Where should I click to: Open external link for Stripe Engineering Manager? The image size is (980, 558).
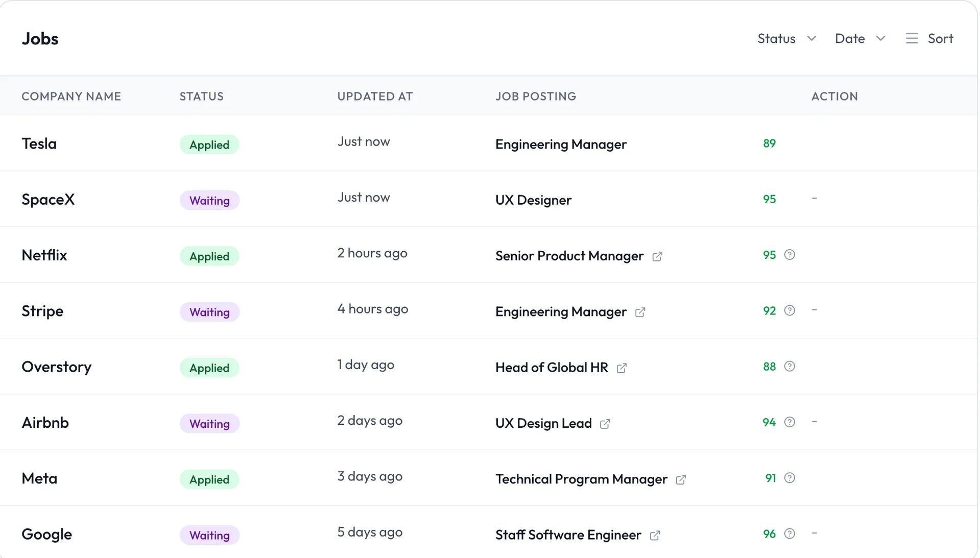pos(640,312)
